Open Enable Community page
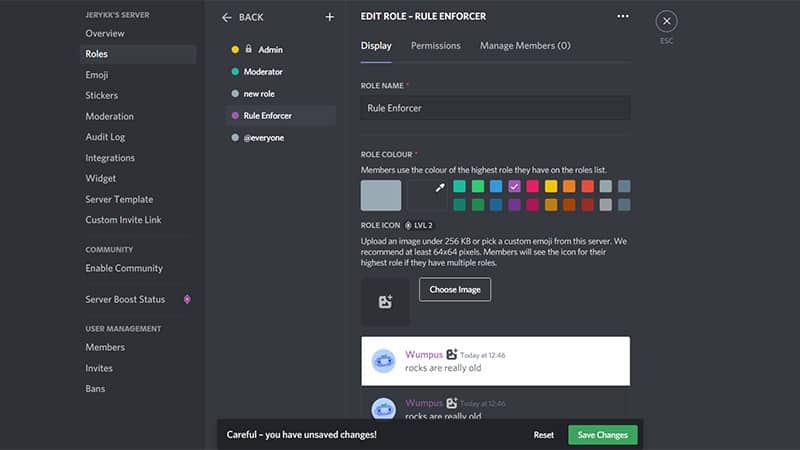 coord(138,268)
